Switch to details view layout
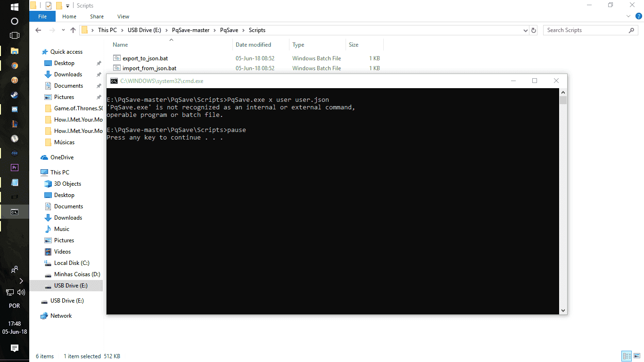 coord(627,356)
